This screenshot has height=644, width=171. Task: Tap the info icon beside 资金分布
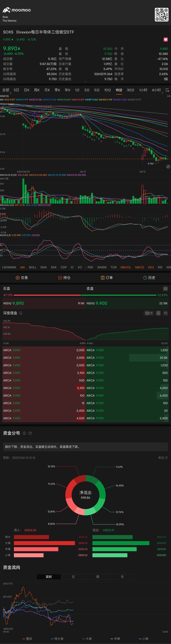[24, 433]
